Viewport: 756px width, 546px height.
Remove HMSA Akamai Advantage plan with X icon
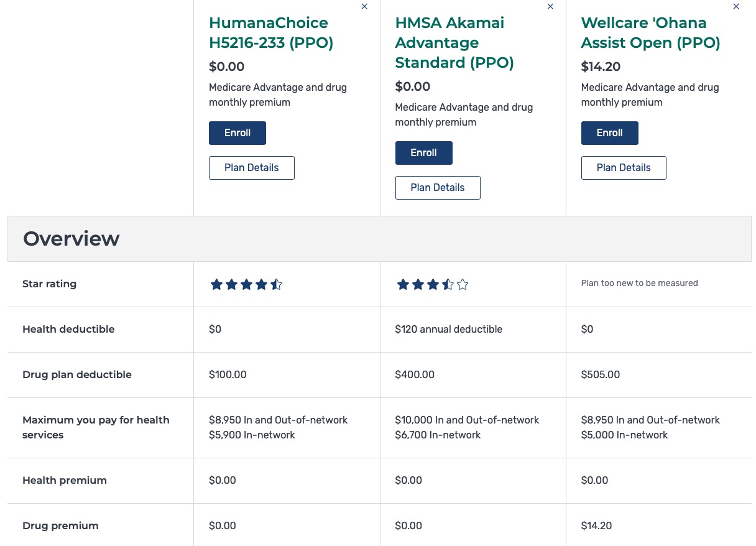[550, 6]
